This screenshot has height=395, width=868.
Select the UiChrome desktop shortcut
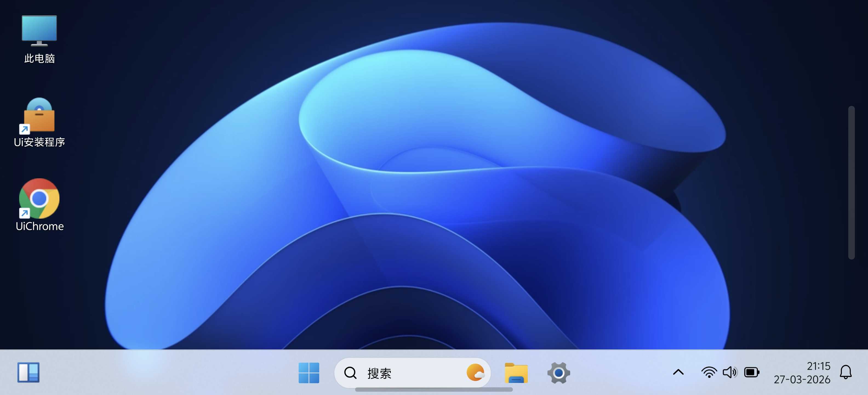pyautogui.click(x=39, y=199)
